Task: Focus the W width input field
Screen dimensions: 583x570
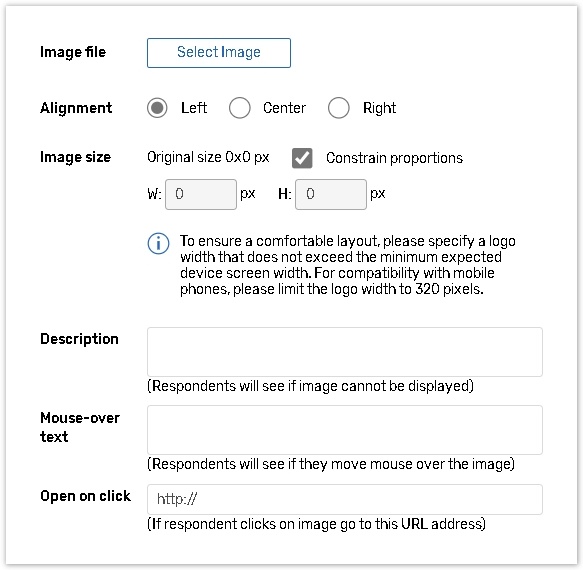Action: tap(201, 194)
